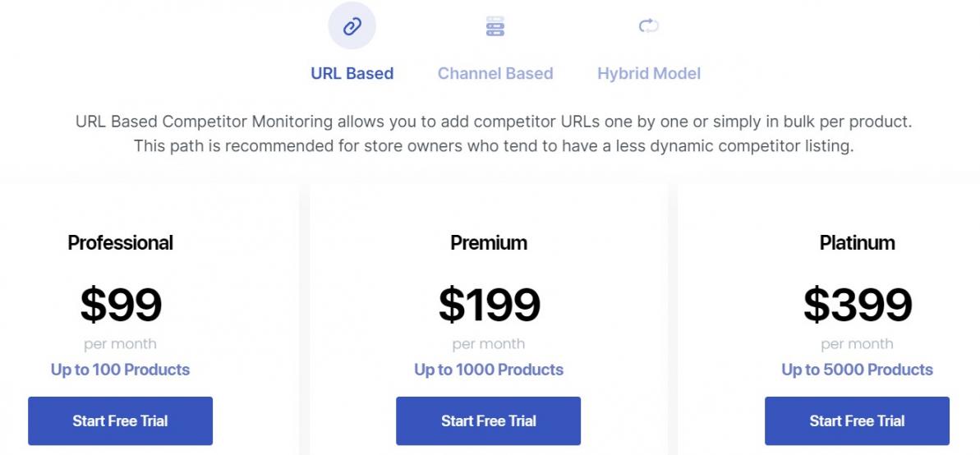Click the "Up to 100 Products" link

[120, 370]
